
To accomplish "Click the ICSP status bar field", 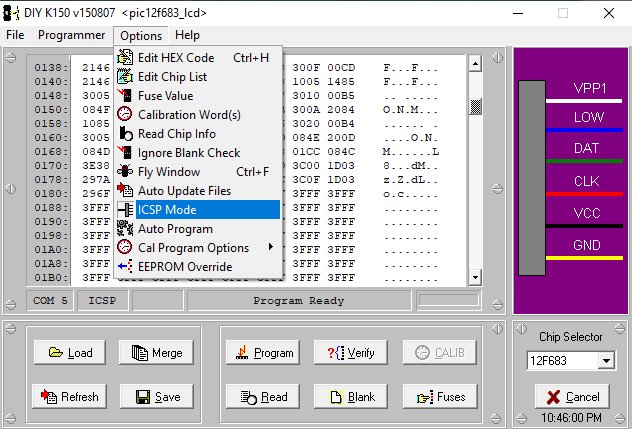I will point(102,301).
